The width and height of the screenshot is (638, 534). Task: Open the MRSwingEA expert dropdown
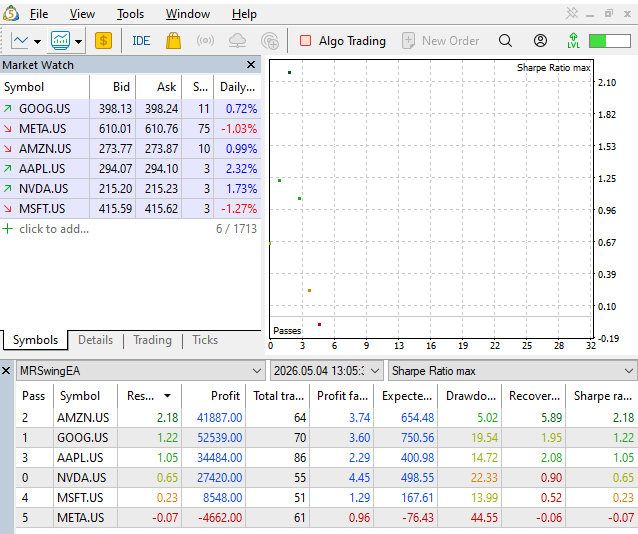[x=141, y=371]
